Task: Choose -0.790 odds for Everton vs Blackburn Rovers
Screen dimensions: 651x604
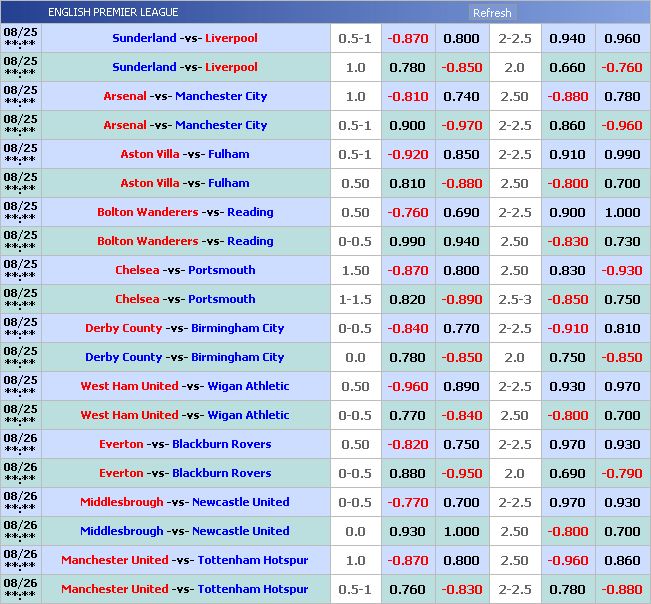Action: point(622,474)
